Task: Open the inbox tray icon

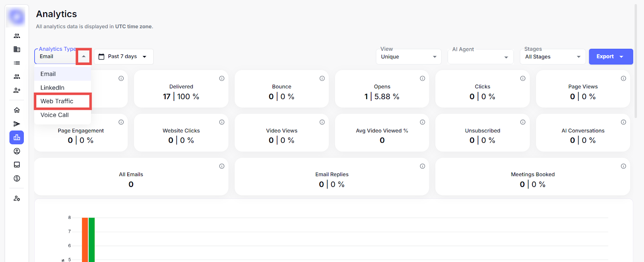Action: pyautogui.click(x=17, y=164)
